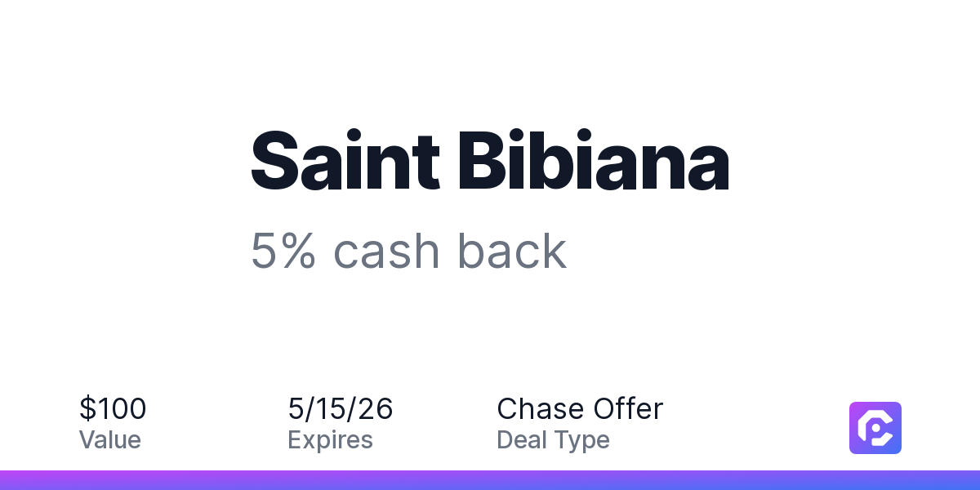Click the "Value" label
The width and height of the screenshot is (980, 490).
109,440
